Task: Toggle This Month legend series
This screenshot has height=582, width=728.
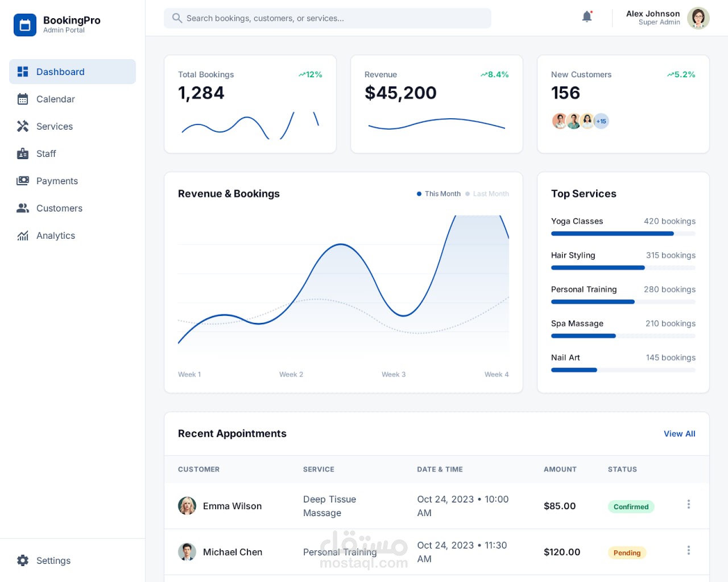Action: coord(439,194)
